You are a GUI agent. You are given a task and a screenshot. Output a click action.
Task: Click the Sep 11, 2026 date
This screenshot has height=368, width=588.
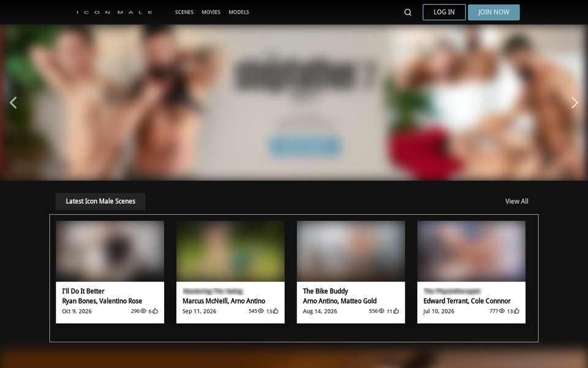pos(199,311)
